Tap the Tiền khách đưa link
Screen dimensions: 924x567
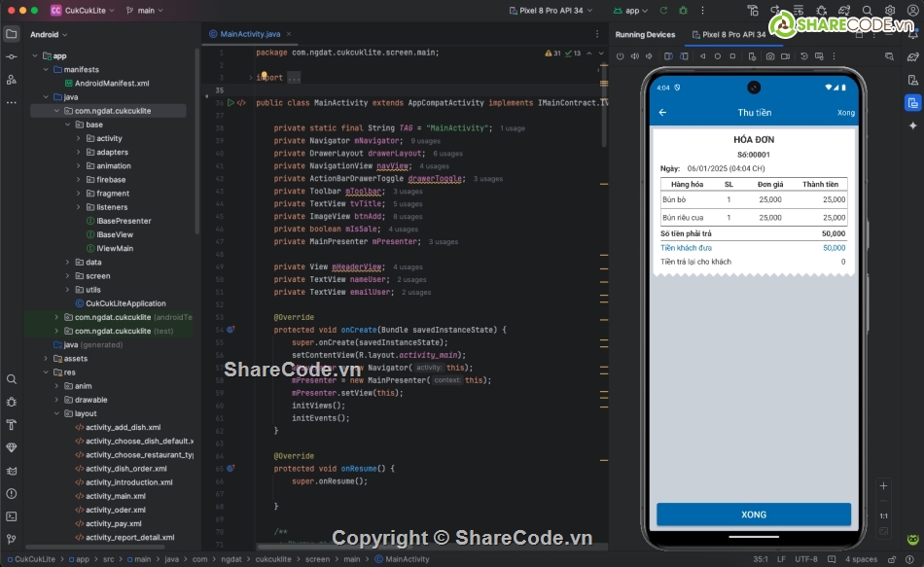click(686, 248)
